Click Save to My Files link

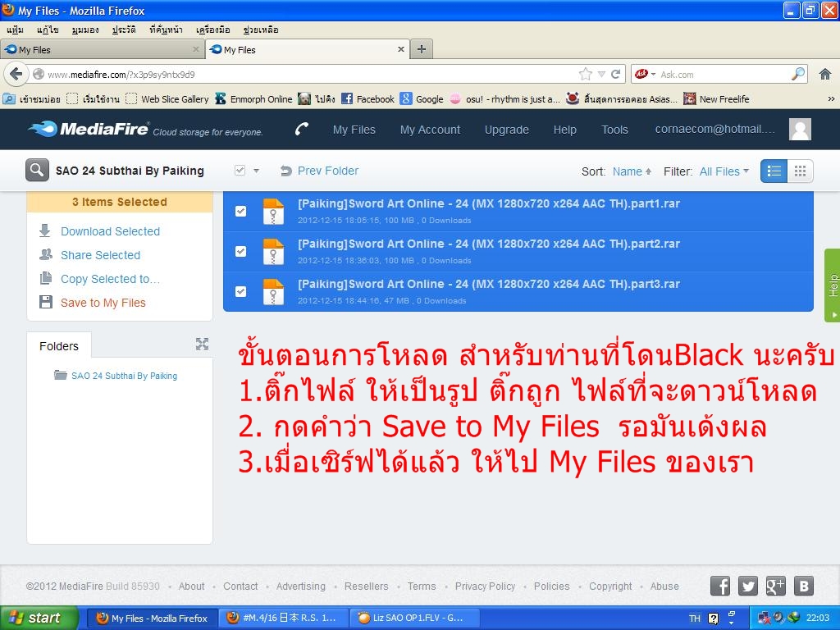(103, 303)
